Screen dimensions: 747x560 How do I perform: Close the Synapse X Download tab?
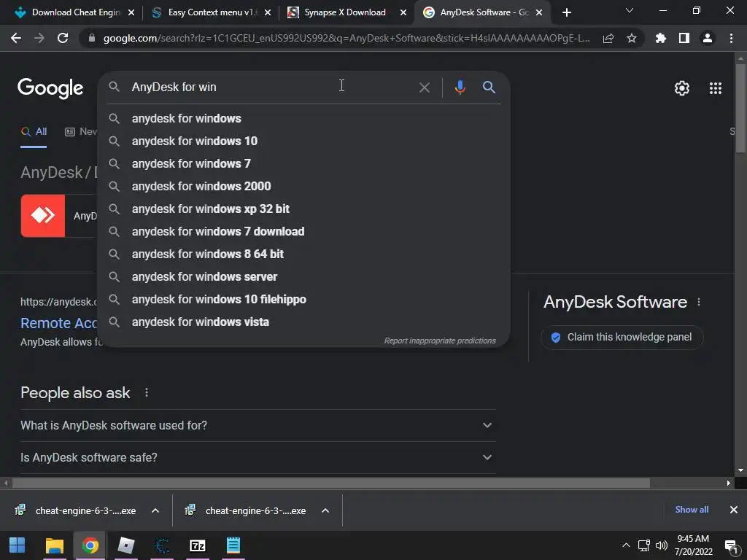pos(403,13)
